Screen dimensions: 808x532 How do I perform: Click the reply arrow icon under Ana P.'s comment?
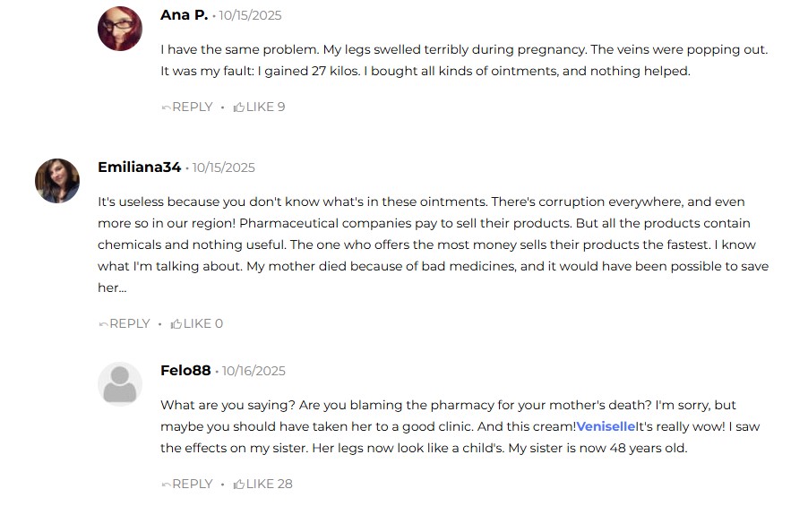point(166,107)
